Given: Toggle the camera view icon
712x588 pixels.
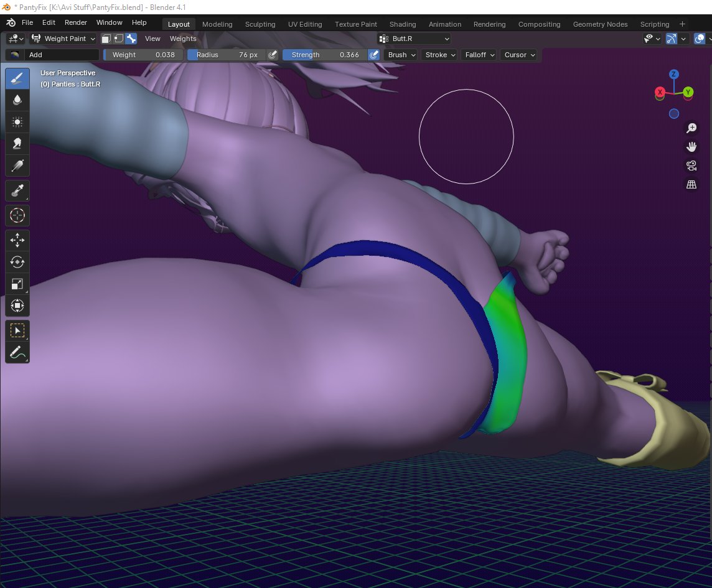Looking at the screenshot, I should (691, 166).
